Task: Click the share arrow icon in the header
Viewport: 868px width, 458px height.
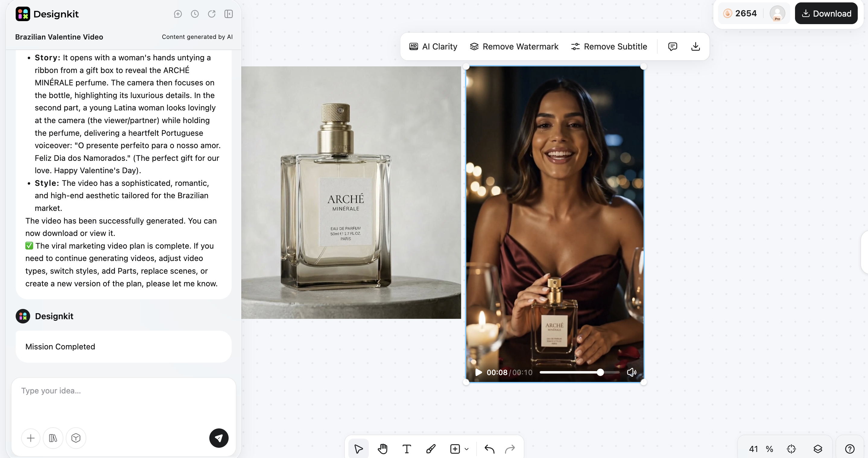Action: (212, 14)
